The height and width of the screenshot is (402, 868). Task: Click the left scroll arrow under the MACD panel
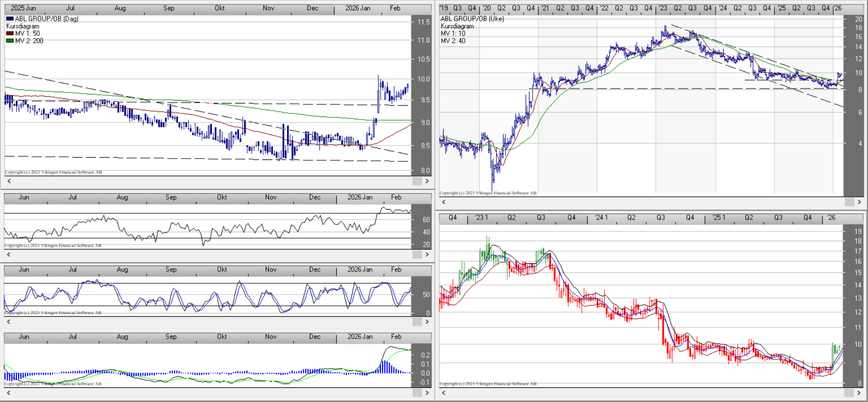click(9, 393)
